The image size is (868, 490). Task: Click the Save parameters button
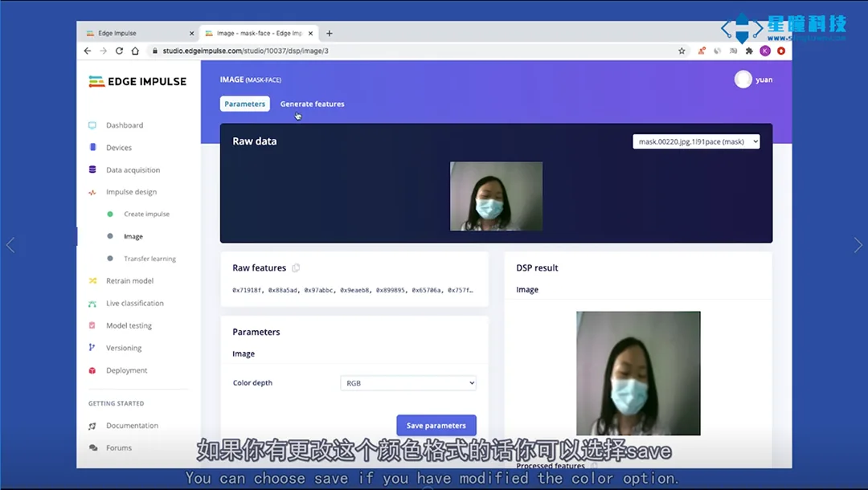tap(436, 425)
